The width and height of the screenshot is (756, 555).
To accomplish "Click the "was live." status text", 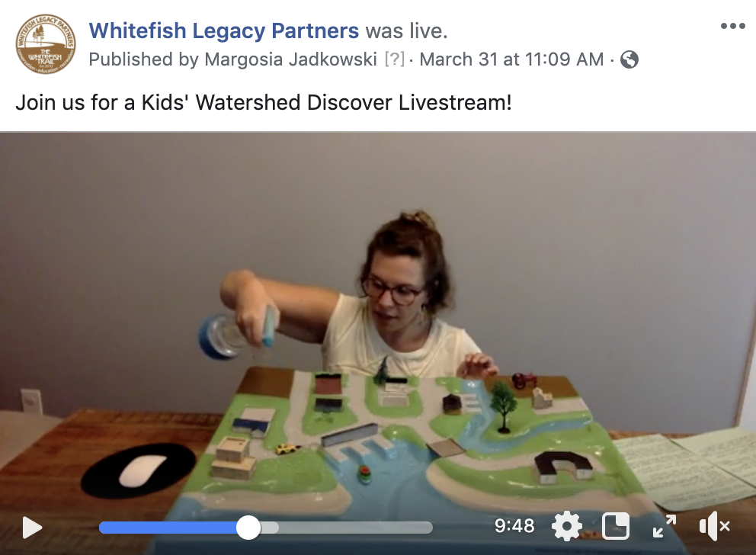I will [406, 30].
